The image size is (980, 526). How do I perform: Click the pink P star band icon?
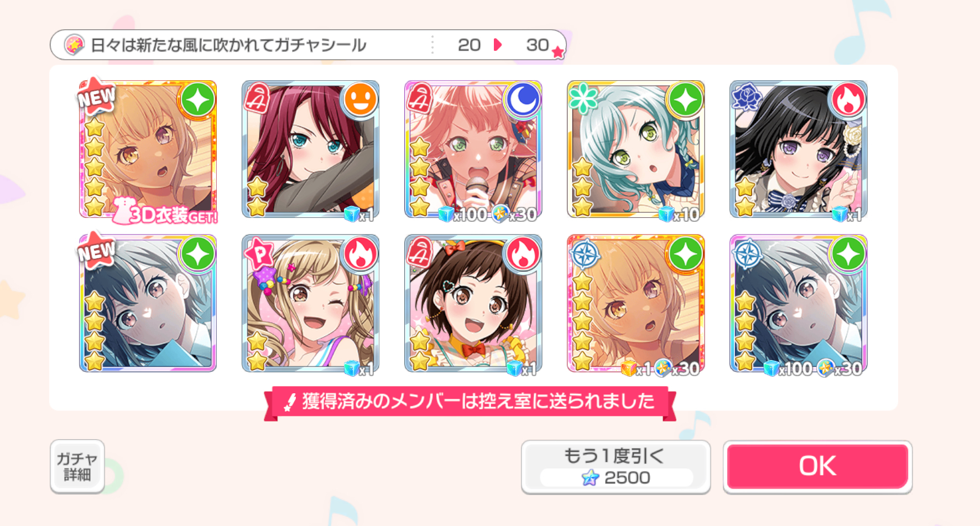tap(259, 253)
